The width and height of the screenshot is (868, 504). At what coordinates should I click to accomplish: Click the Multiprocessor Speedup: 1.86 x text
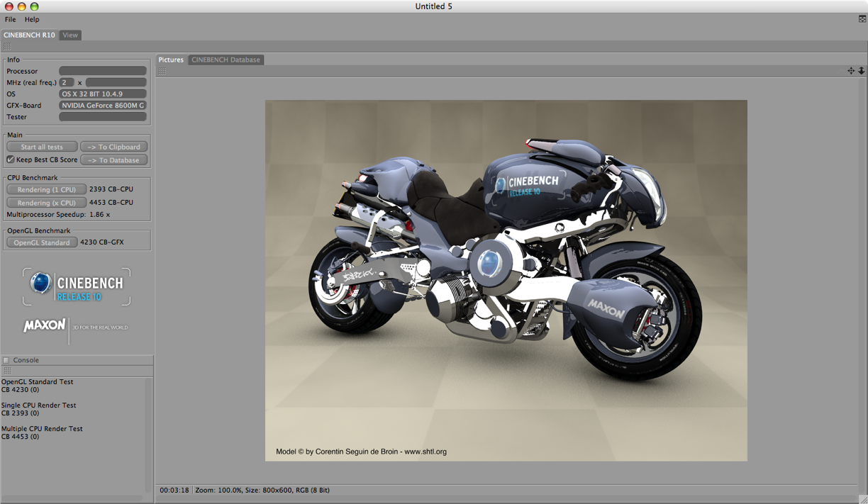tap(58, 214)
